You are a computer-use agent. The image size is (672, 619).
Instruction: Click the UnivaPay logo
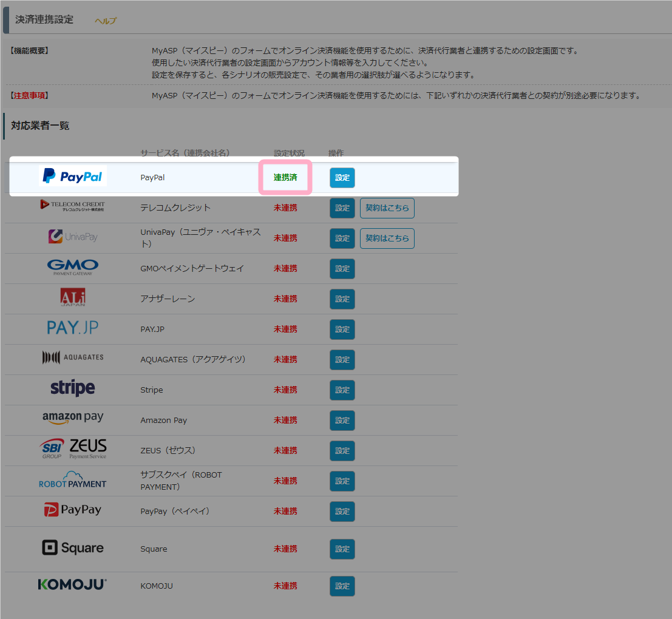[73, 237]
